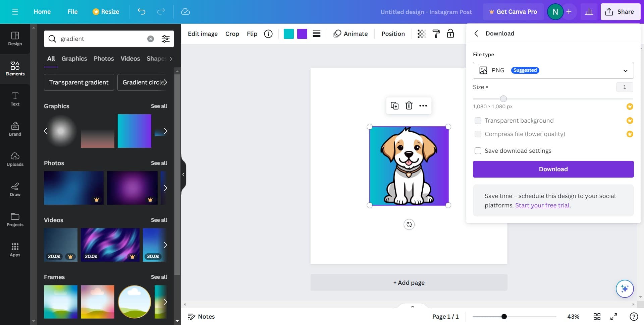Click the lock icon in the toolbar
The height and width of the screenshot is (325, 644).
click(x=450, y=34)
